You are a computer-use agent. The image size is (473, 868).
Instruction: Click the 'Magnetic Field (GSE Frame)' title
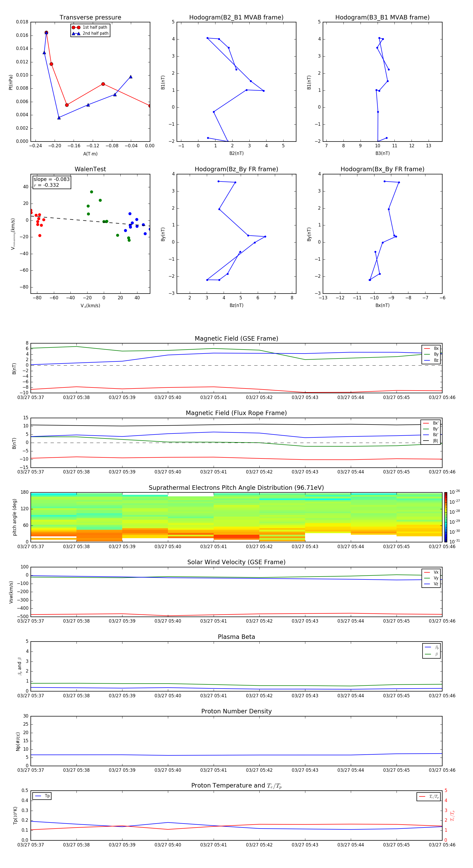coord(236,339)
